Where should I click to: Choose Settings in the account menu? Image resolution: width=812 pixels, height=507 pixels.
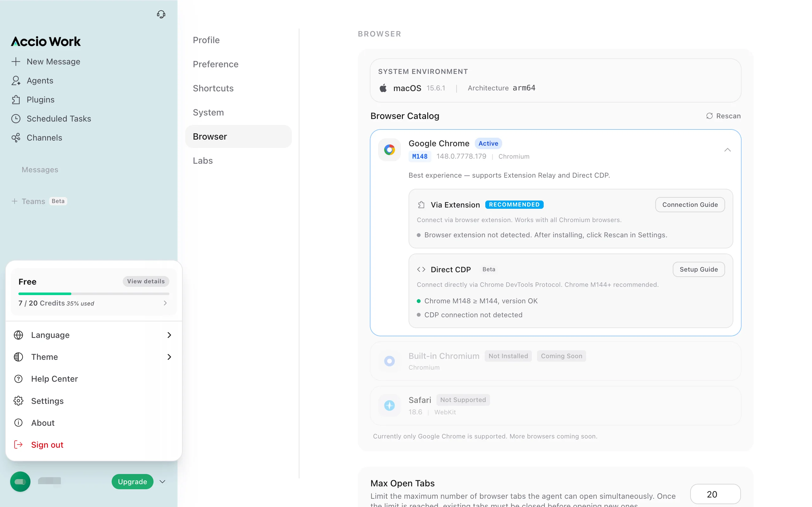[x=94, y=401]
